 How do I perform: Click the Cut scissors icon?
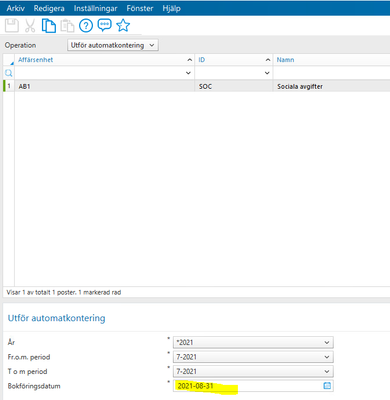coord(30,26)
